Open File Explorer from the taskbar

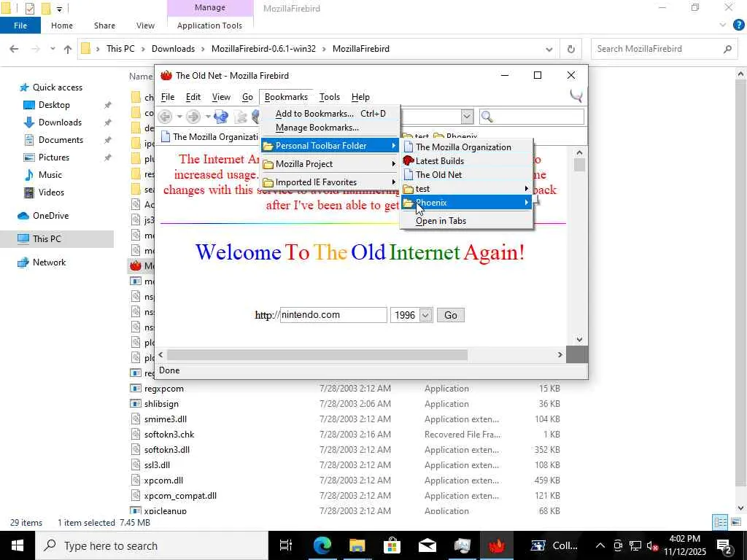pos(357,545)
